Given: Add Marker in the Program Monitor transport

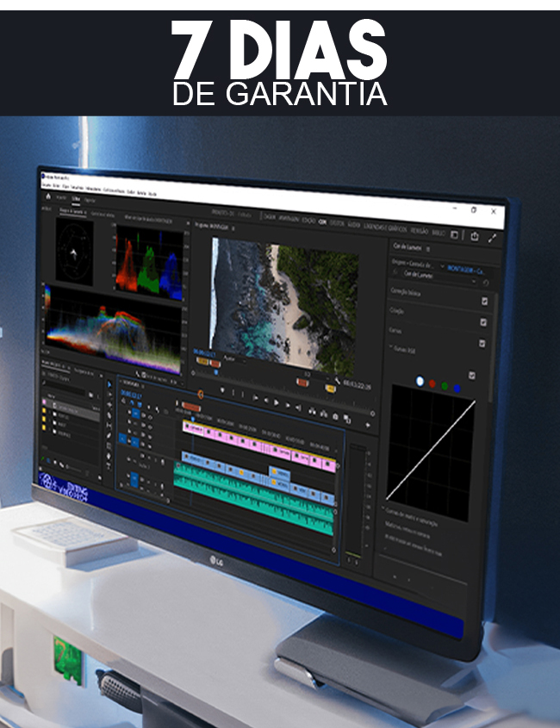Looking at the screenshot, I should (x=222, y=390).
